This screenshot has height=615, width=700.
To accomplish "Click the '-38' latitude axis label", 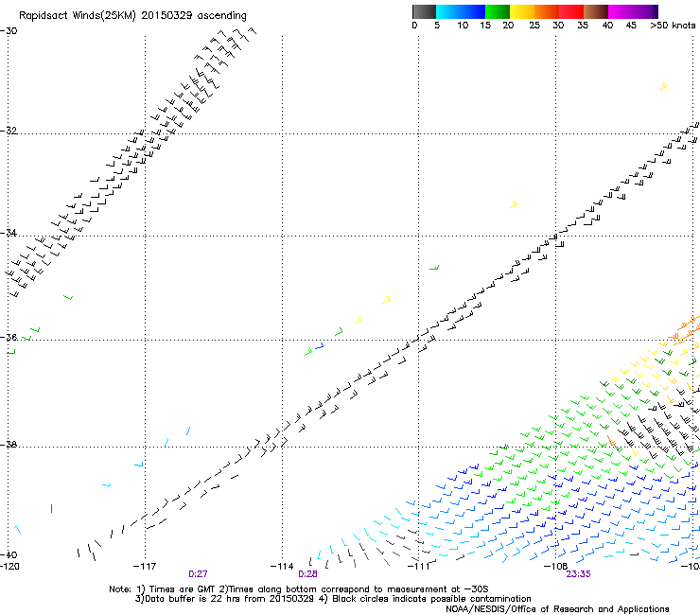I will (9, 445).
